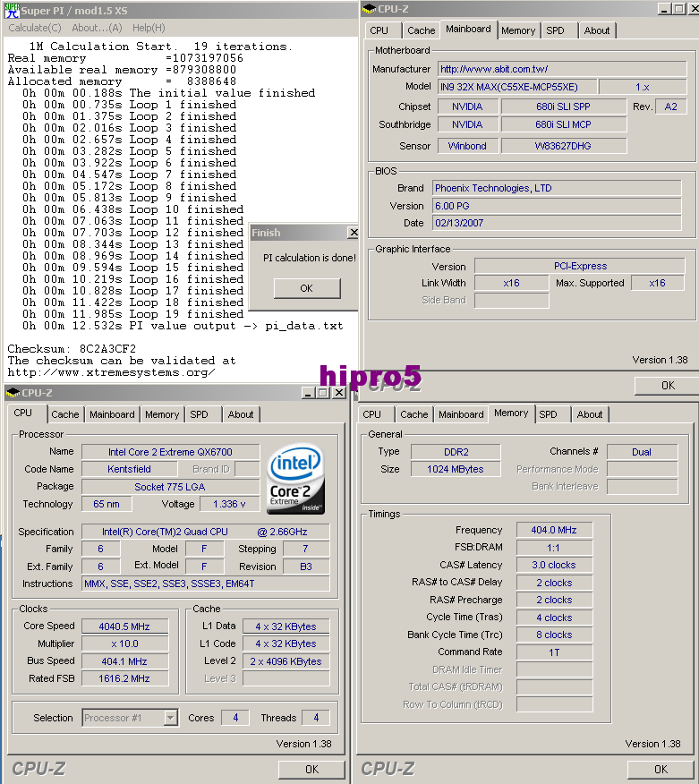Click Loop 19 finished line in Super PI
This screenshot has width=699, height=784.
(x=133, y=314)
